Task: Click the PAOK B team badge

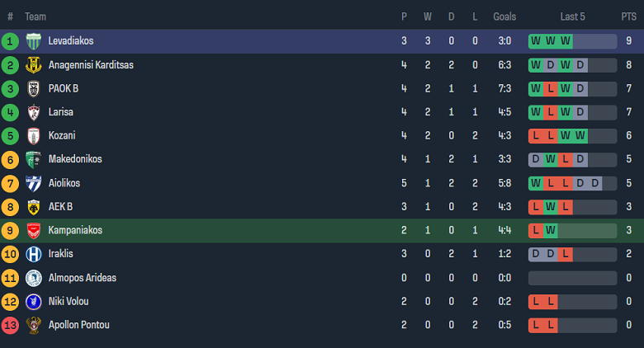Action: point(34,89)
